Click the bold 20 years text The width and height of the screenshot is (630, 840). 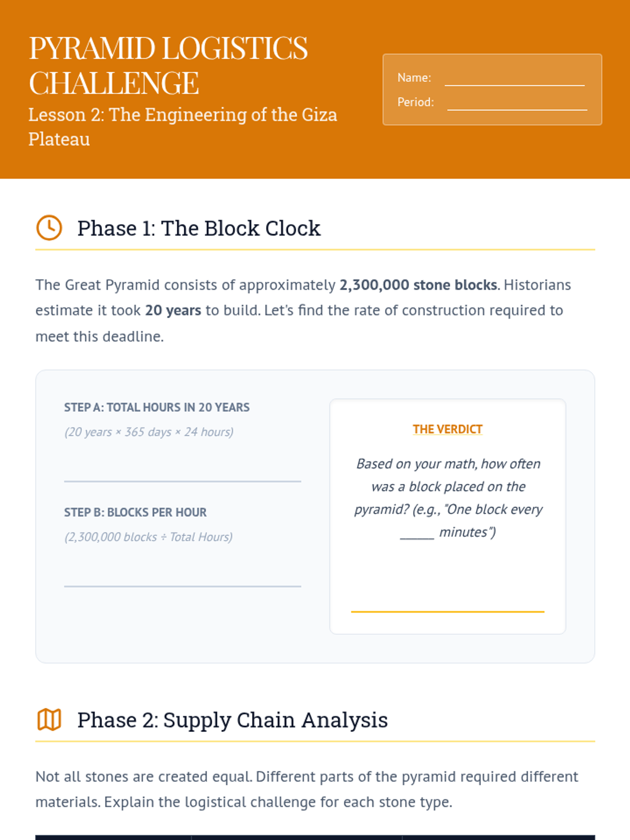point(173,310)
